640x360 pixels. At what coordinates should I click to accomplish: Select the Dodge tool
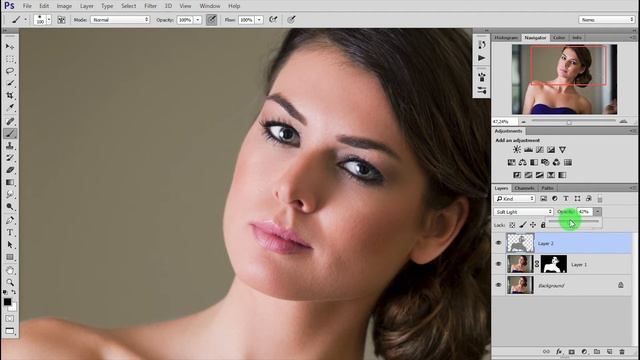(10, 207)
